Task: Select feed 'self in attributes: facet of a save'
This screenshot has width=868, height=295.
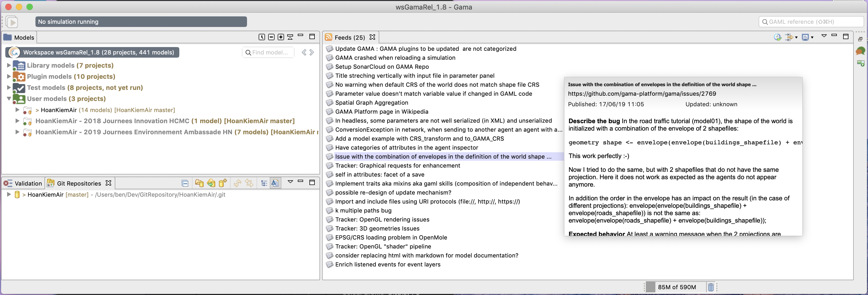Action: click(380, 174)
